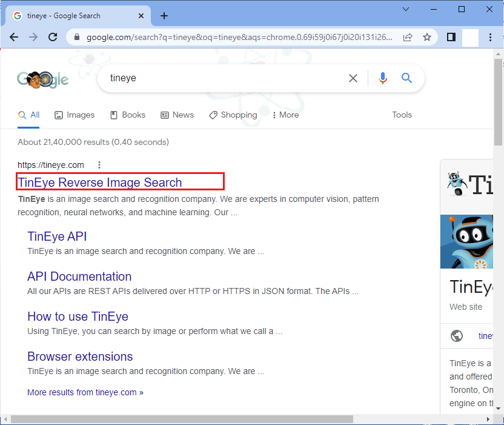504x425 pixels.
Task: Click the blue magnifying glass search button
Action: [406, 78]
